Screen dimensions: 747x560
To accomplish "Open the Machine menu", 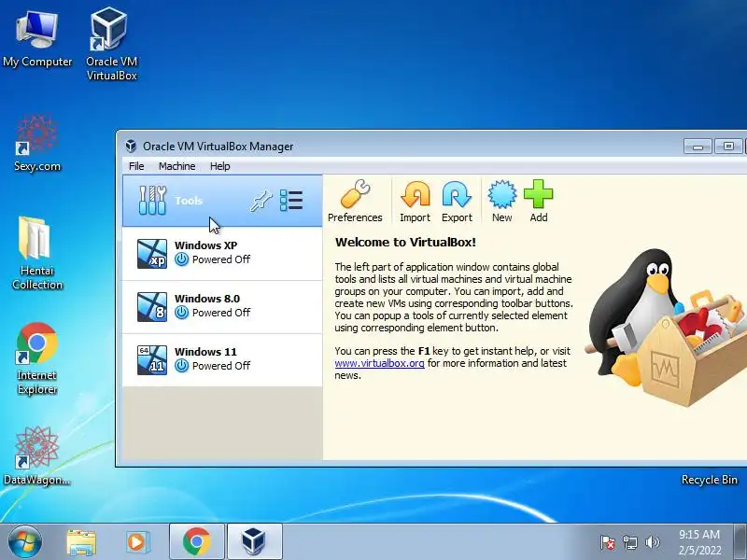I will pos(176,166).
